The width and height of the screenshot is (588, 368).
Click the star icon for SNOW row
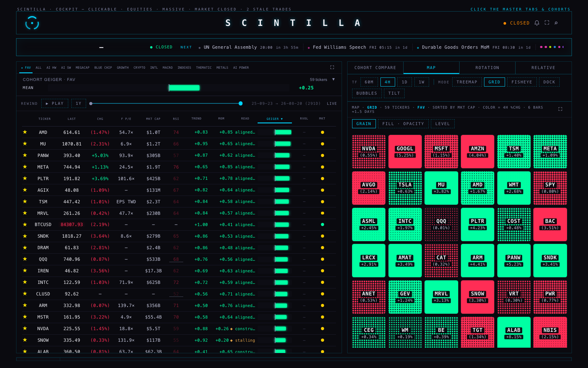pos(25,340)
